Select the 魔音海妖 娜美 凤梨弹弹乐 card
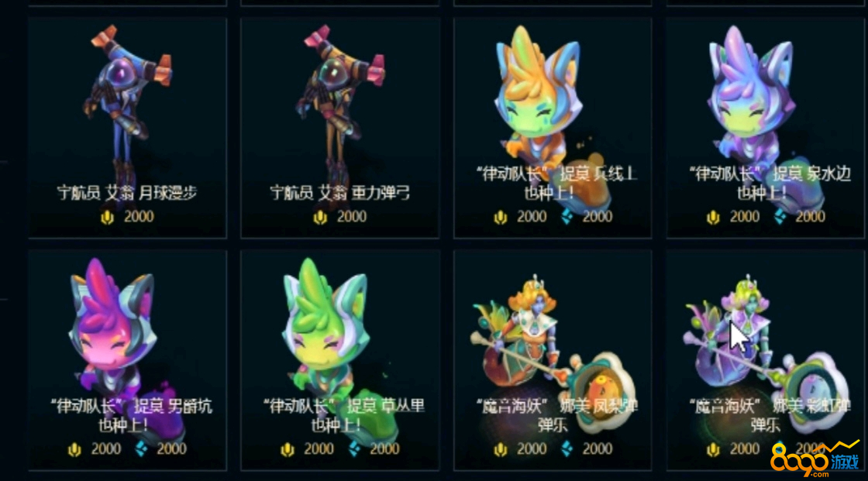Viewport: 868px width, 481px height. [x=553, y=360]
